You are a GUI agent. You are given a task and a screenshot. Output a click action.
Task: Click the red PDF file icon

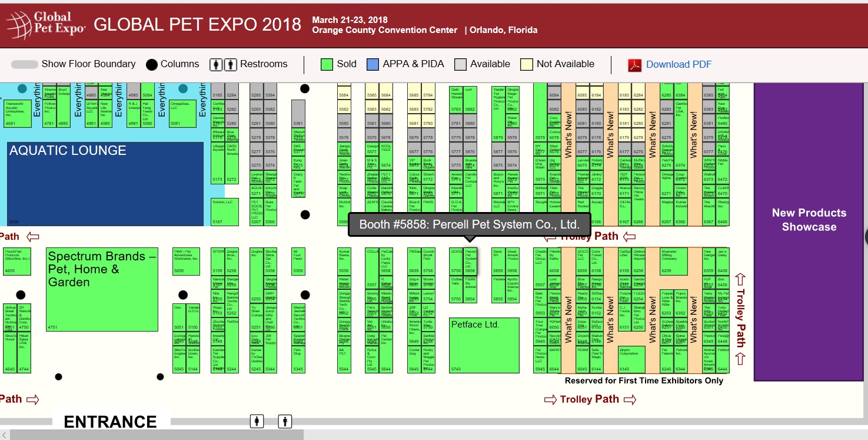point(634,65)
